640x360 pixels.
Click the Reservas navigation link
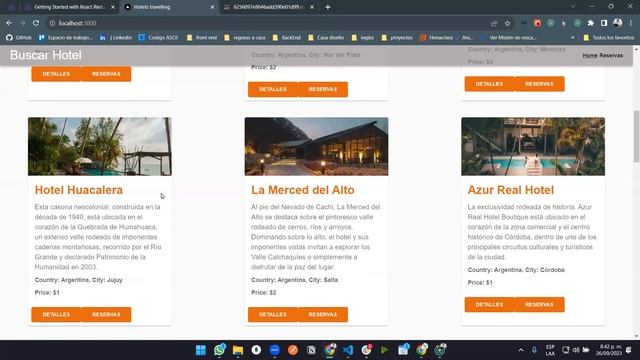tap(611, 55)
